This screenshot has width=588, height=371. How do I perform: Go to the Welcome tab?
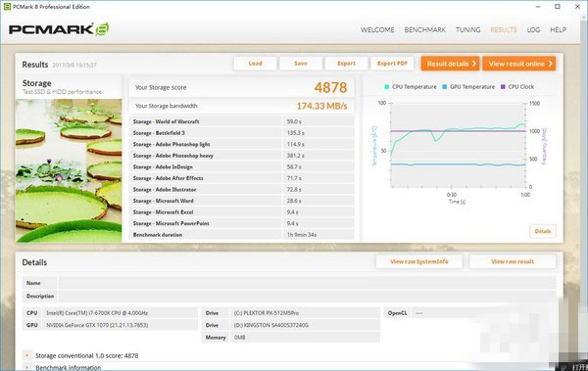(377, 29)
